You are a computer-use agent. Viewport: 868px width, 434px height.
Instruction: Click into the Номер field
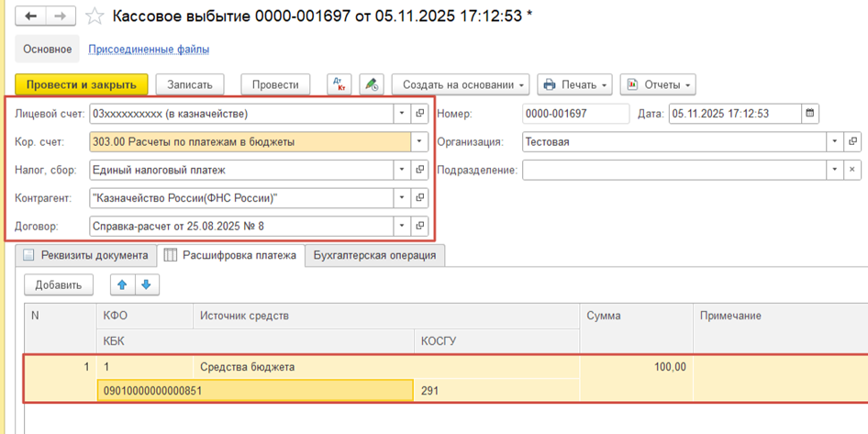coord(575,114)
